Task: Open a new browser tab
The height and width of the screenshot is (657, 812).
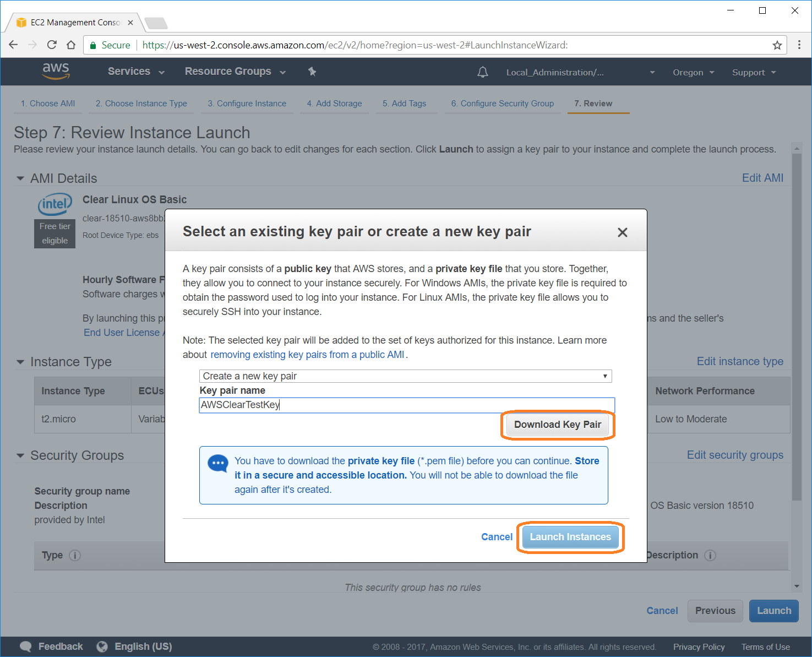Action: (x=156, y=23)
